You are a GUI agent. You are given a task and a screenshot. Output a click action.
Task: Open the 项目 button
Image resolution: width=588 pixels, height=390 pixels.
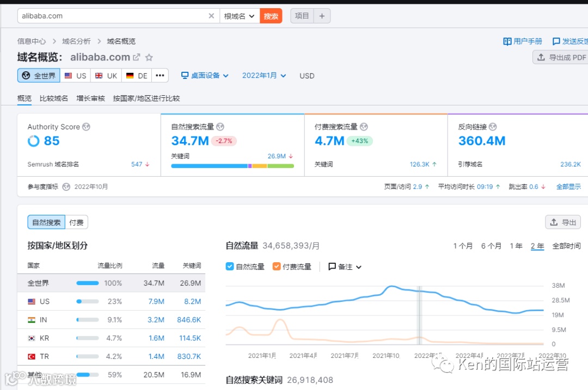coord(302,16)
